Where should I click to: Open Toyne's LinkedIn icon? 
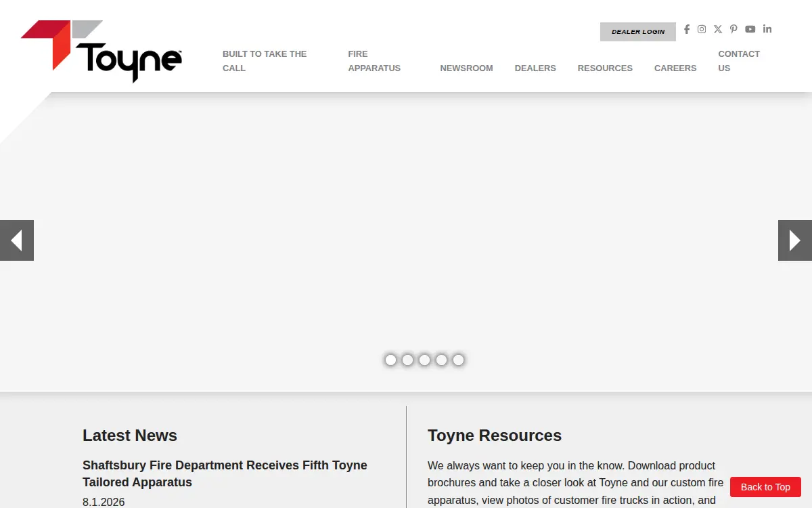point(767,29)
